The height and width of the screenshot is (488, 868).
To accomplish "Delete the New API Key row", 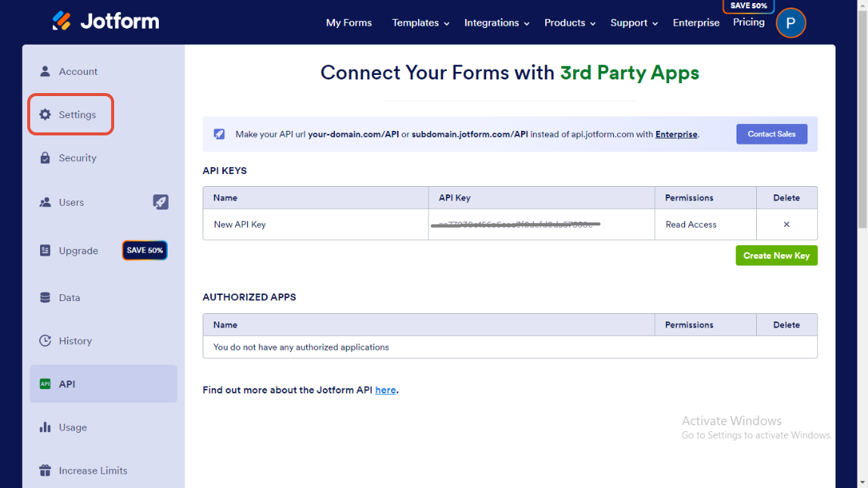I will tap(786, 225).
